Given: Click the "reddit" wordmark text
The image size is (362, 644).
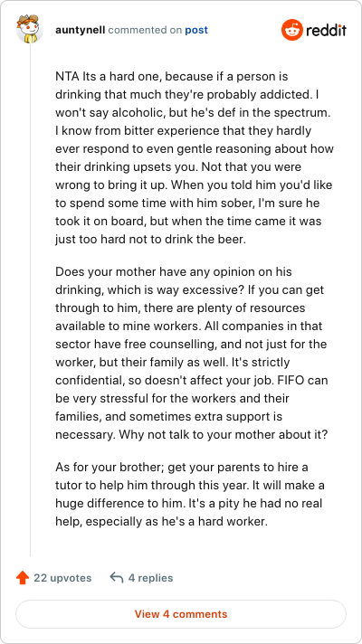Looking at the screenshot, I should pos(326,30).
